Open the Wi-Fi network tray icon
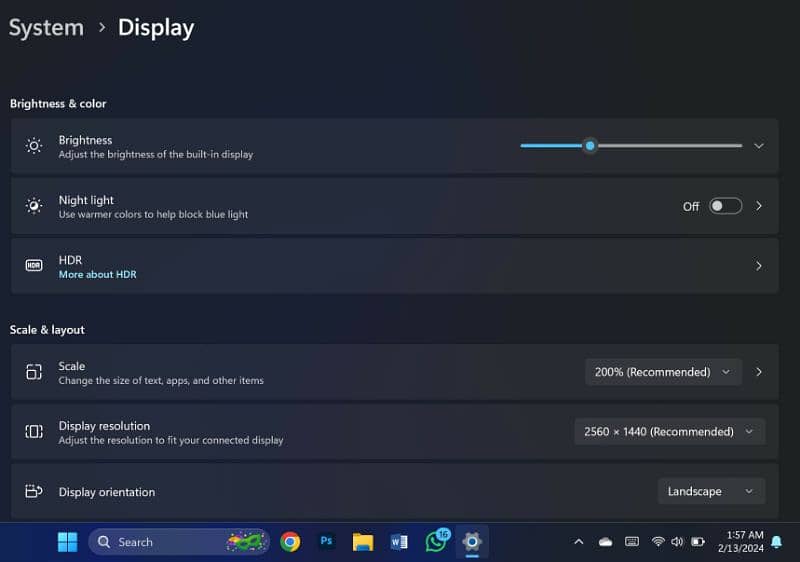This screenshot has width=800, height=562. click(657, 542)
